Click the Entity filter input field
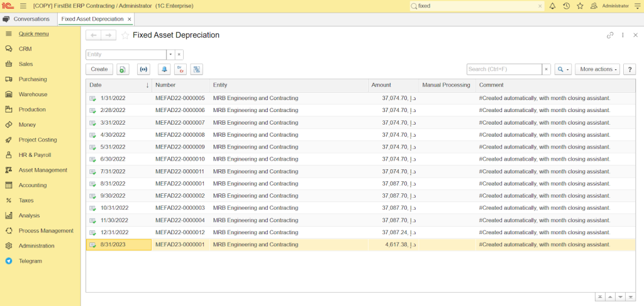 point(126,54)
